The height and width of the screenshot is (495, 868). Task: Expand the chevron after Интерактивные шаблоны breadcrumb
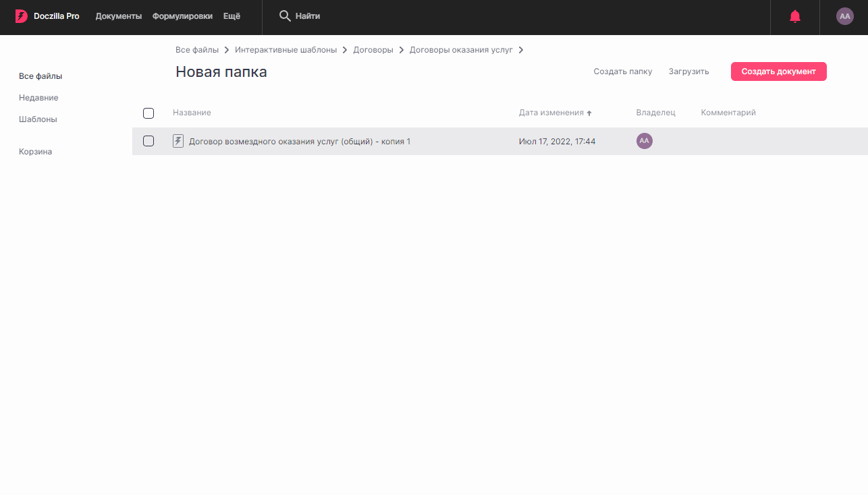(x=345, y=50)
